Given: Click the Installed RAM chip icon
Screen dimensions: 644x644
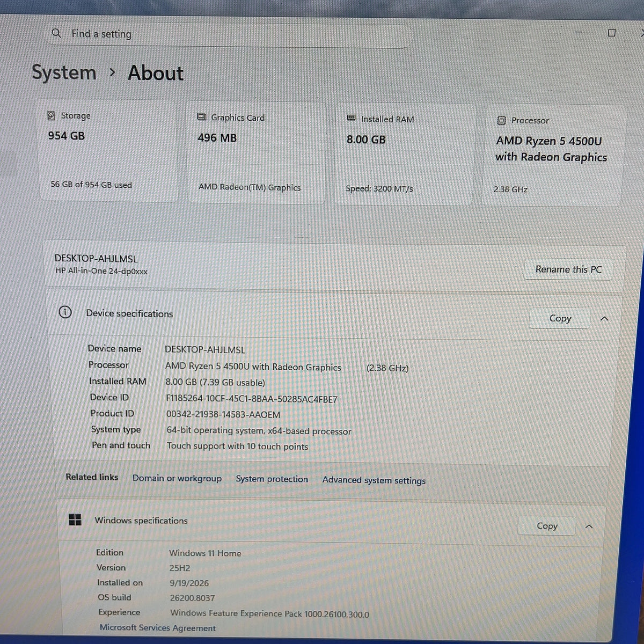Looking at the screenshot, I should [x=351, y=119].
